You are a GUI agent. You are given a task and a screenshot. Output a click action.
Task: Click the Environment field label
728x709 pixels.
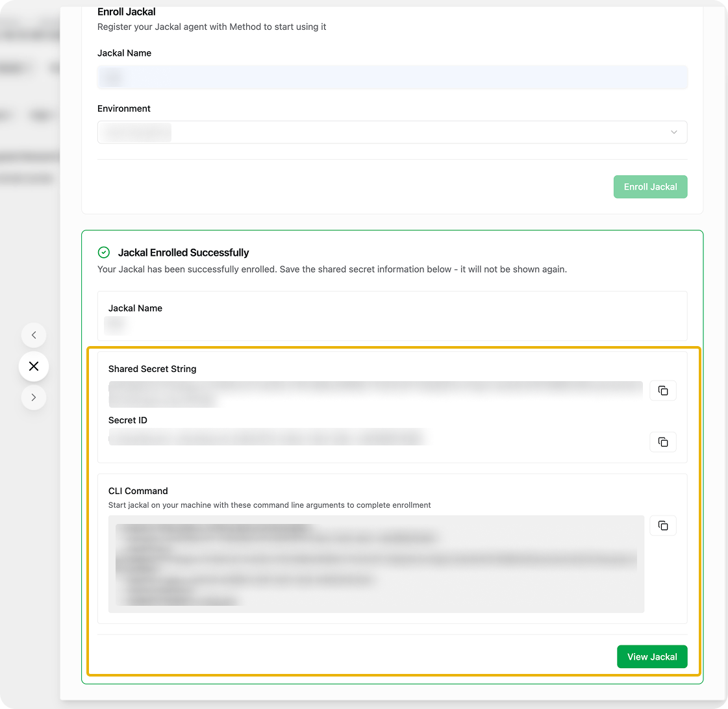click(x=124, y=108)
